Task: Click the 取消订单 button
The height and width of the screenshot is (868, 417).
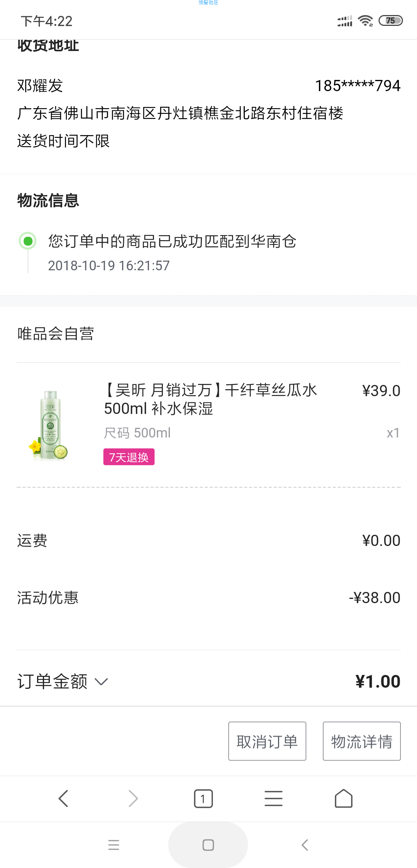Action: tap(267, 741)
